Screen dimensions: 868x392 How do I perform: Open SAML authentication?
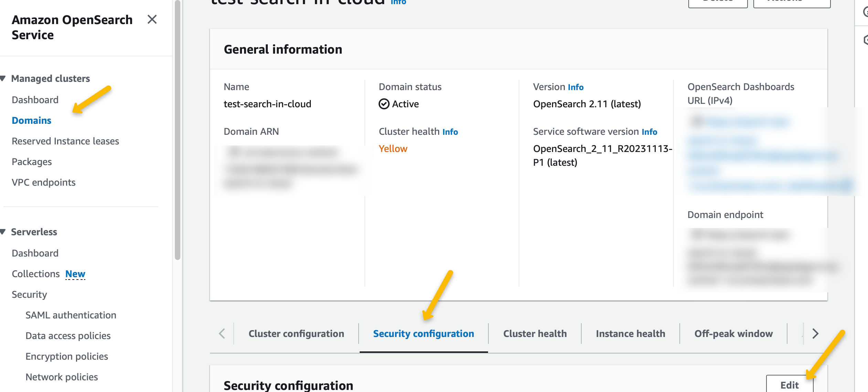point(71,315)
